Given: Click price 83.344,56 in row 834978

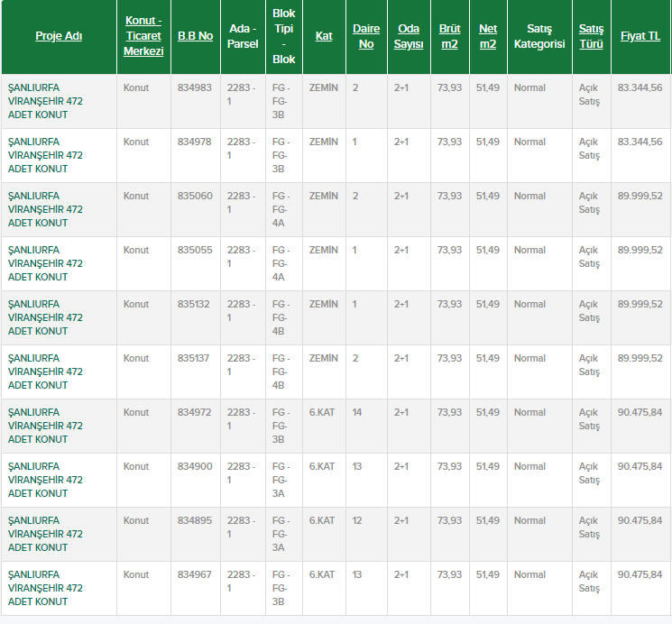Looking at the screenshot, I should [x=640, y=142].
